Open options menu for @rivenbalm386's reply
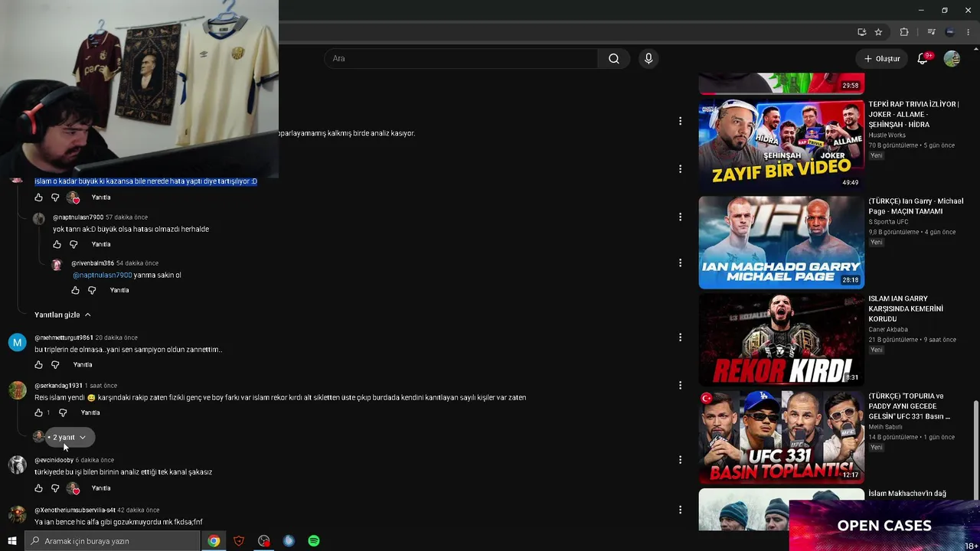Screen dimensions: 980x551 [x=680, y=263]
